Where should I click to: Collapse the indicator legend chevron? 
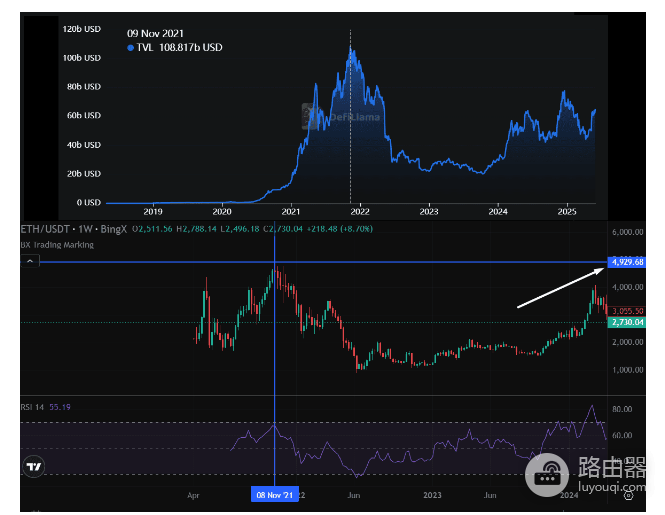click(30, 261)
